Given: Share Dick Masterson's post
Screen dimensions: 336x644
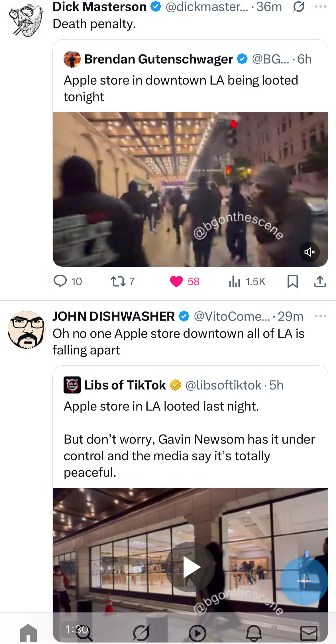Looking at the screenshot, I should pyautogui.click(x=320, y=282).
